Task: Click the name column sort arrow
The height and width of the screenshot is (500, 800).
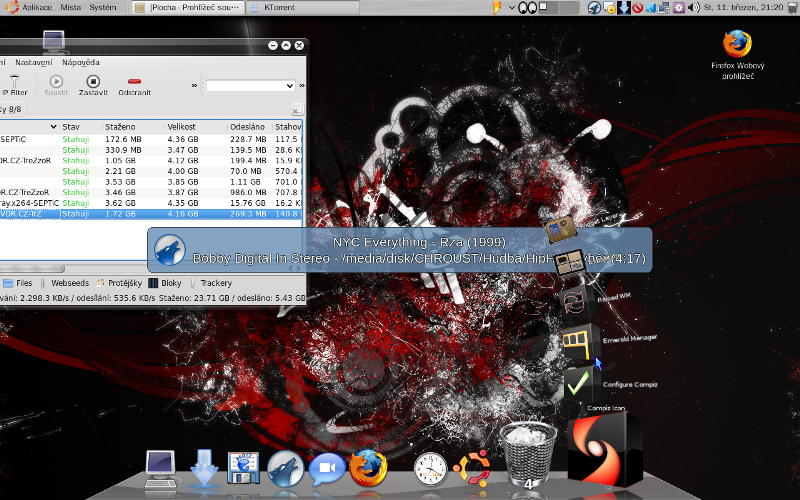Action: (53, 127)
